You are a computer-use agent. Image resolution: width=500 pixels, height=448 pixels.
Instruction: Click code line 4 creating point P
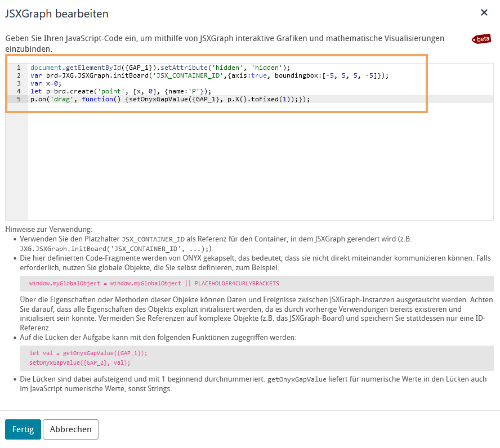(x=121, y=91)
